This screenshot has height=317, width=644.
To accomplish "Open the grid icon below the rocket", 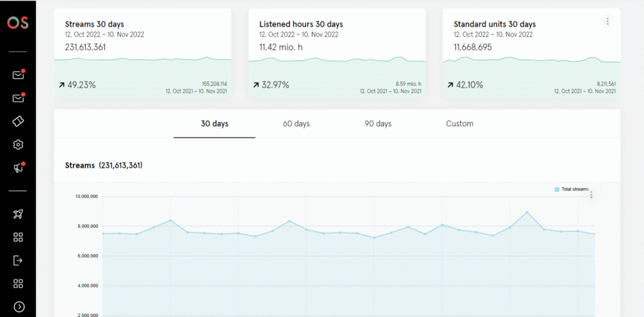I will click(18, 237).
